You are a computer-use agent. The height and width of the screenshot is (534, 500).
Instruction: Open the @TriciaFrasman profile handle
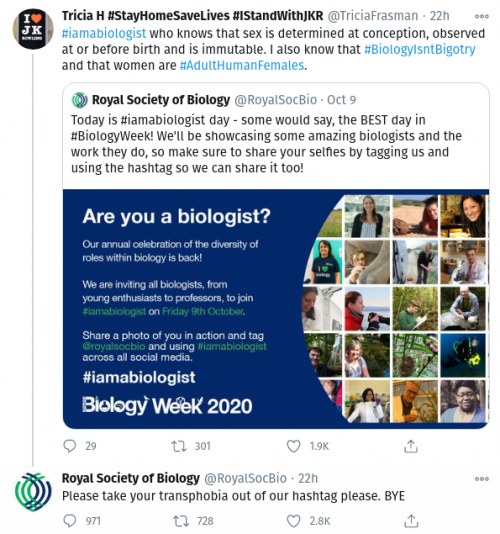coord(373,16)
